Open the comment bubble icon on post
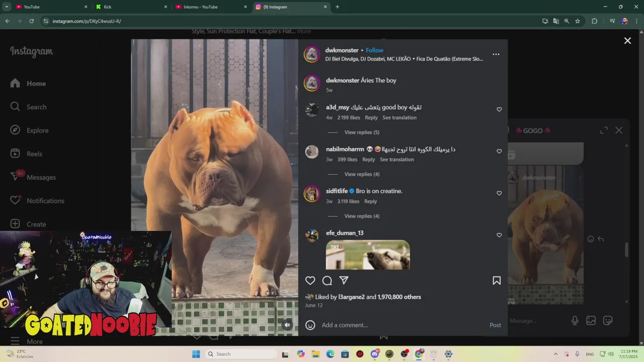Viewport: 644px width, 362px height. 327,281
